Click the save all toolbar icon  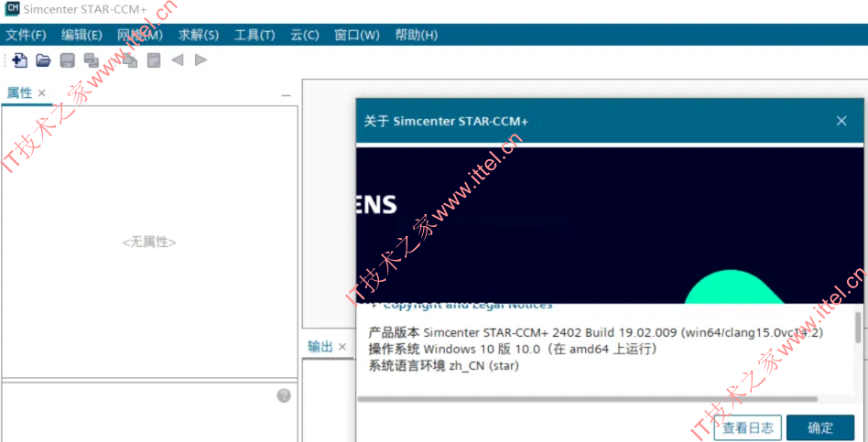tap(92, 60)
